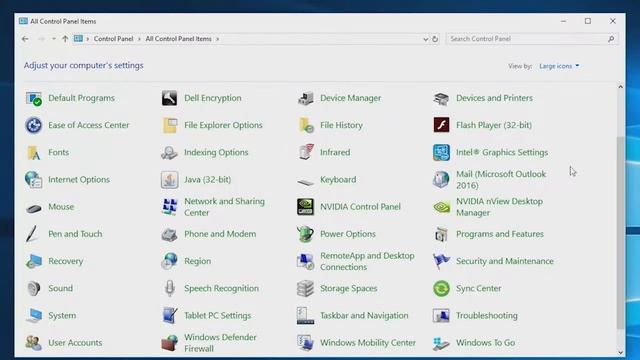
Task: Click the control panel icon in address bar
Action: point(78,39)
